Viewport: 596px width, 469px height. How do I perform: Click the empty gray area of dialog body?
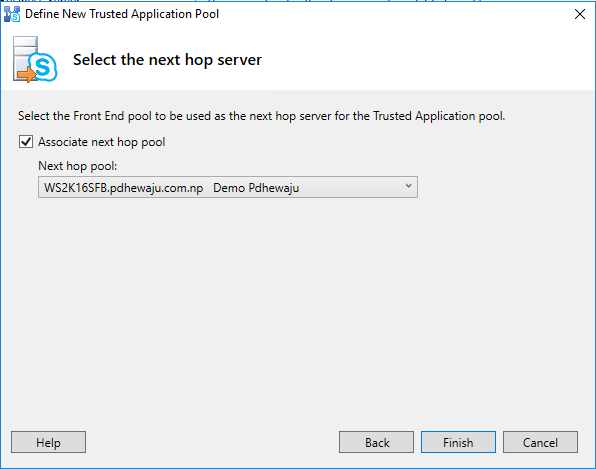click(296, 304)
